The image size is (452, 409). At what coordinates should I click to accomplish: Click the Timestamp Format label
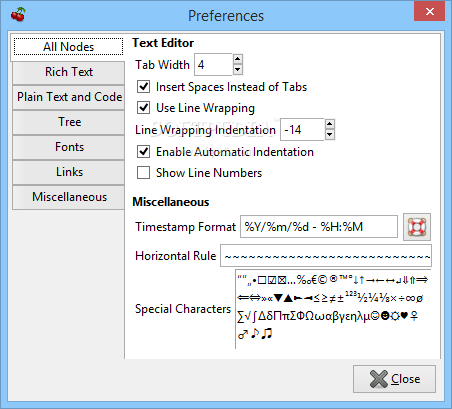(185, 227)
